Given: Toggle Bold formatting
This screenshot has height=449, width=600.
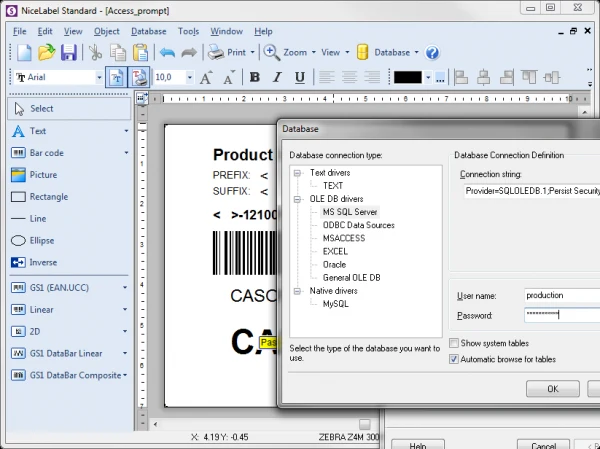Looking at the screenshot, I should coord(254,78).
